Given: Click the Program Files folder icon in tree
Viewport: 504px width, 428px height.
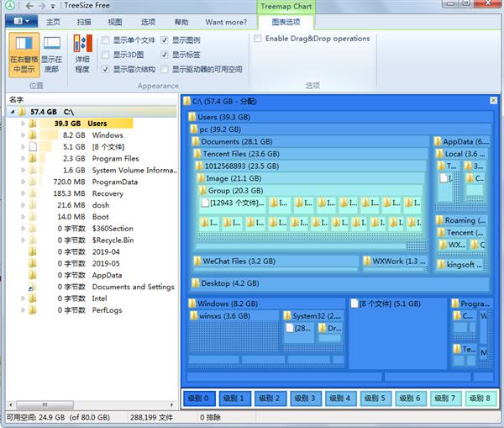Looking at the screenshot, I should coord(33,158).
